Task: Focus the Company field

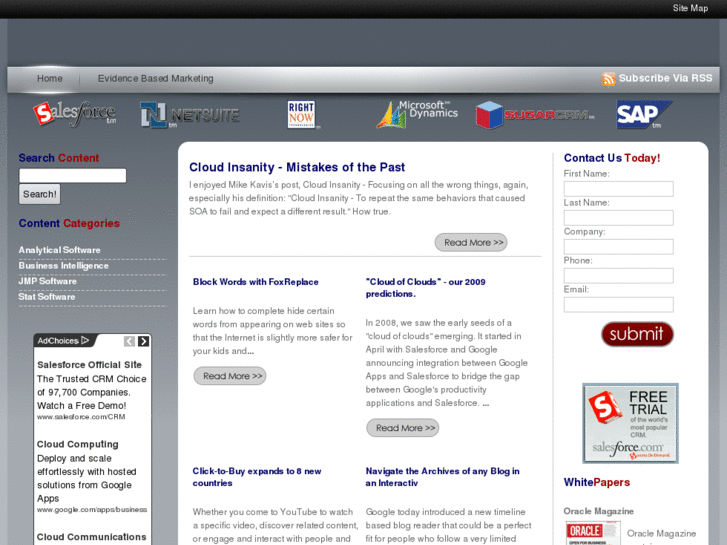Action: (x=619, y=247)
